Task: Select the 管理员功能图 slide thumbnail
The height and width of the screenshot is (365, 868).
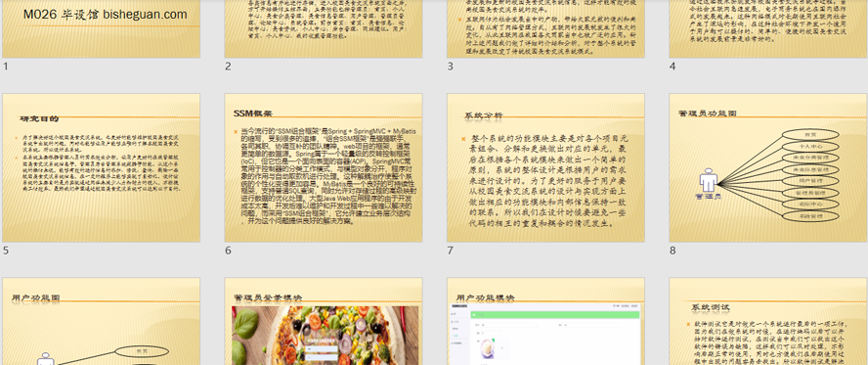Action: [768, 168]
